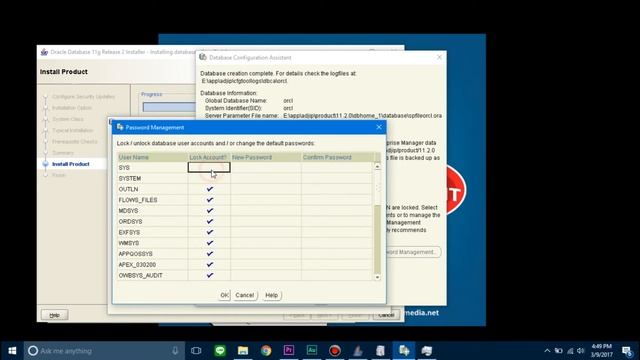
Task: Uncheck Lock Account for WMSYS
Action: click(x=210, y=243)
